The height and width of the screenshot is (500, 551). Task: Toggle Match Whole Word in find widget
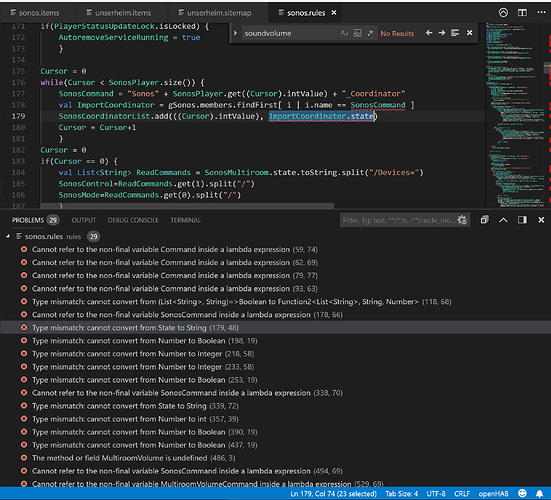(x=357, y=33)
